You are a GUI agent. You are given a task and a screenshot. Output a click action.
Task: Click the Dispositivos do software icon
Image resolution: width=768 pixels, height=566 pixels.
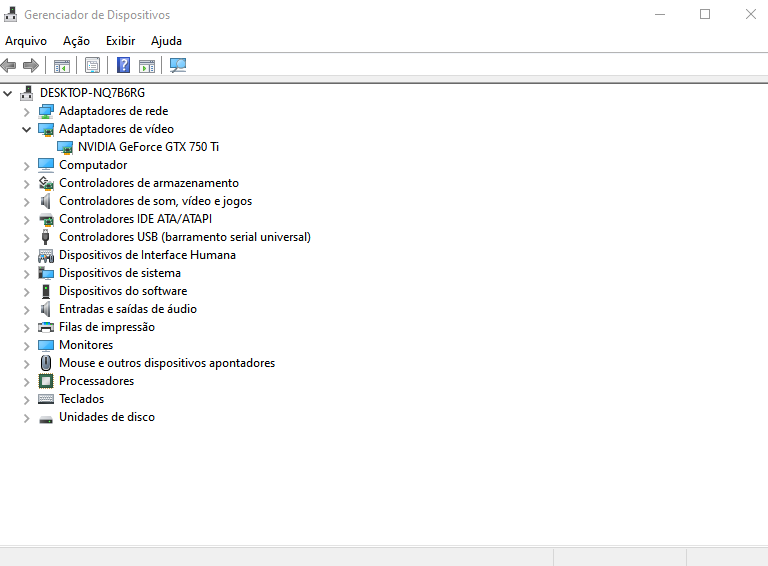click(x=46, y=291)
